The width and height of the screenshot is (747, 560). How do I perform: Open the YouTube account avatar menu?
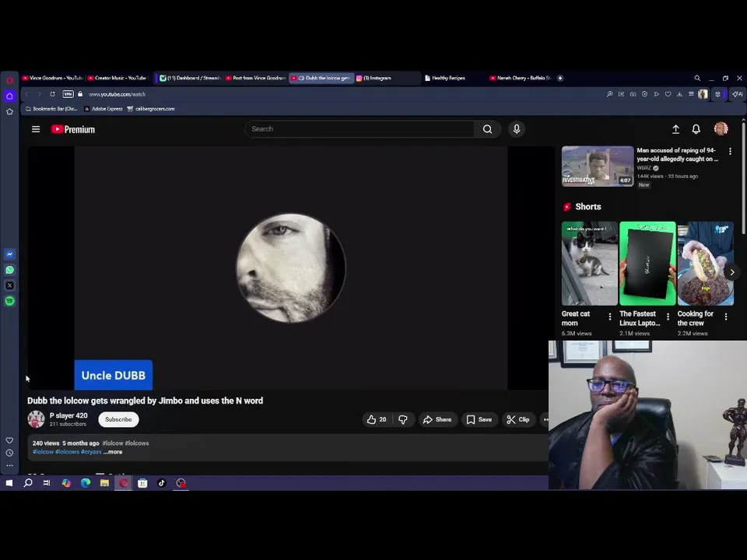pyautogui.click(x=721, y=128)
